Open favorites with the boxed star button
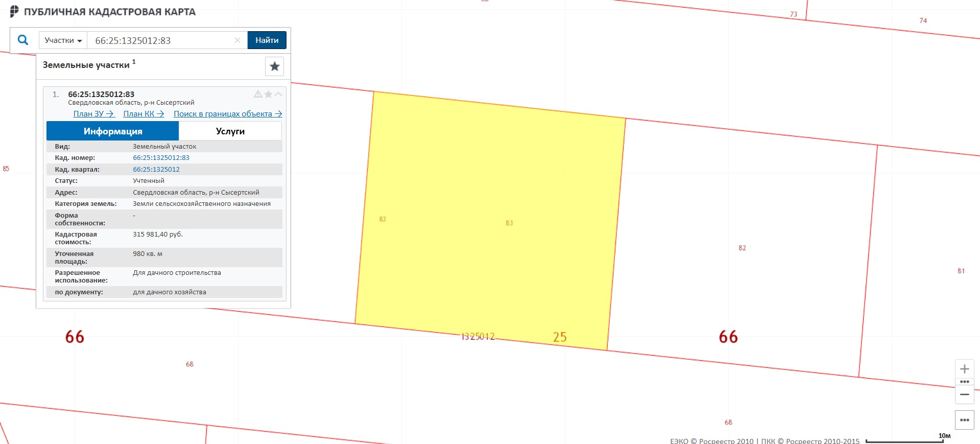Viewport: 980px width, 444px height. [274, 66]
